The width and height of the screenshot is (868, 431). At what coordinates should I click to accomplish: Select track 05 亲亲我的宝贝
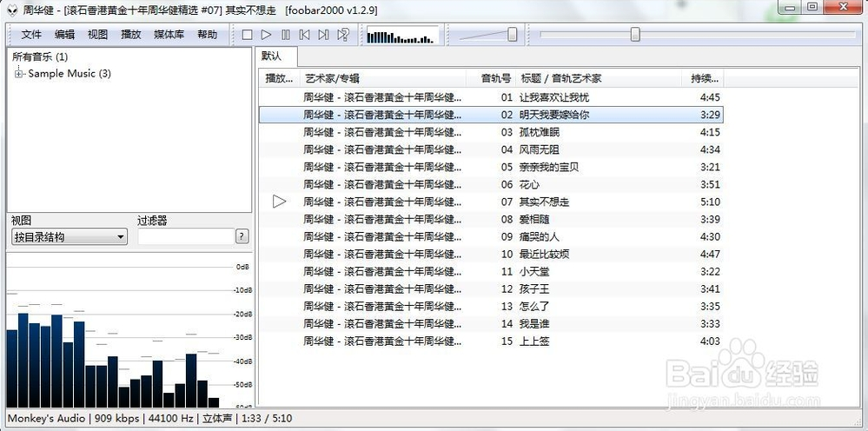point(492,167)
